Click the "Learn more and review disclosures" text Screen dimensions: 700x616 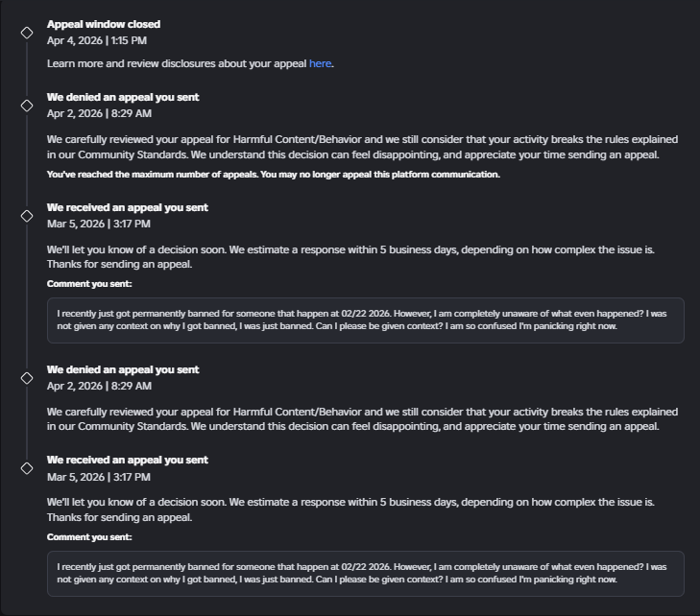click(x=177, y=63)
